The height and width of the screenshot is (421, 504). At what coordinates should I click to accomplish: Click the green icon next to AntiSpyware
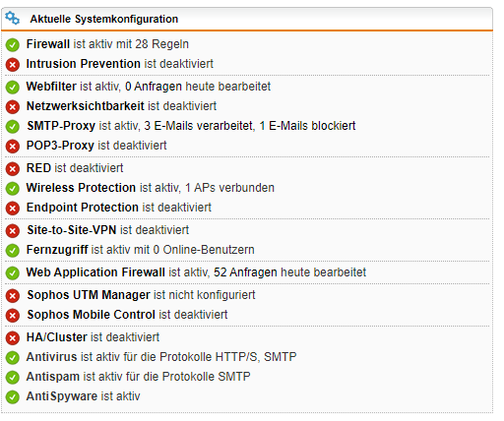point(13,397)
